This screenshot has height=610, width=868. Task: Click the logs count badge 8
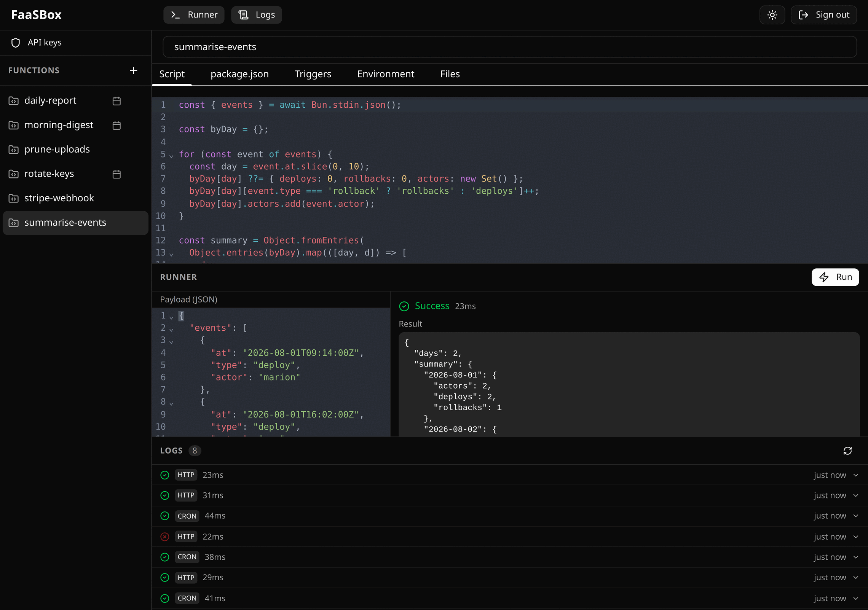coord(195,451)
